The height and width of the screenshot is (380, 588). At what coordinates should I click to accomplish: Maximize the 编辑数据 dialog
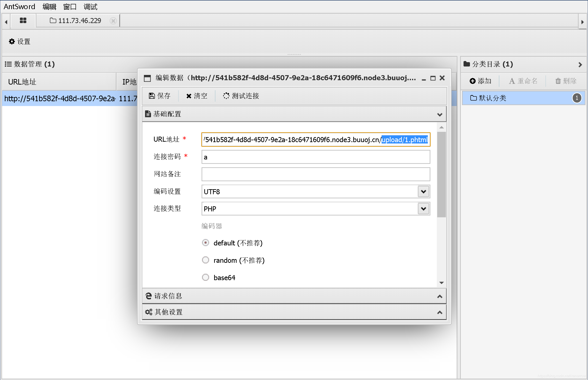coord(433,78)
